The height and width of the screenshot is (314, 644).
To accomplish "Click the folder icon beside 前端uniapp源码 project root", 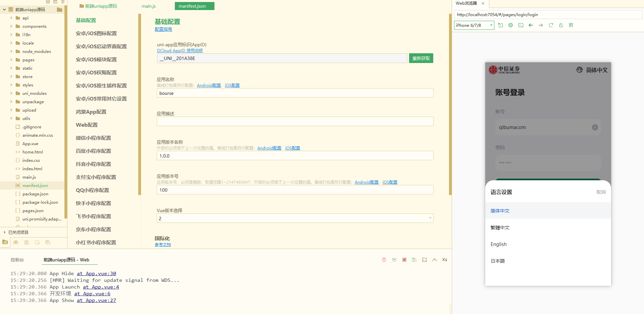I will [59, 10].
